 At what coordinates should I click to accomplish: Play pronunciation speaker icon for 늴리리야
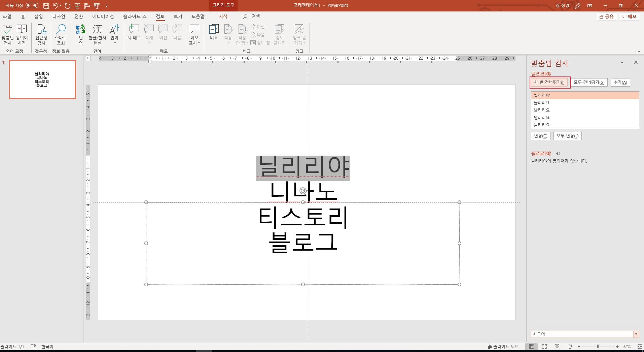[x=558, y=154]
